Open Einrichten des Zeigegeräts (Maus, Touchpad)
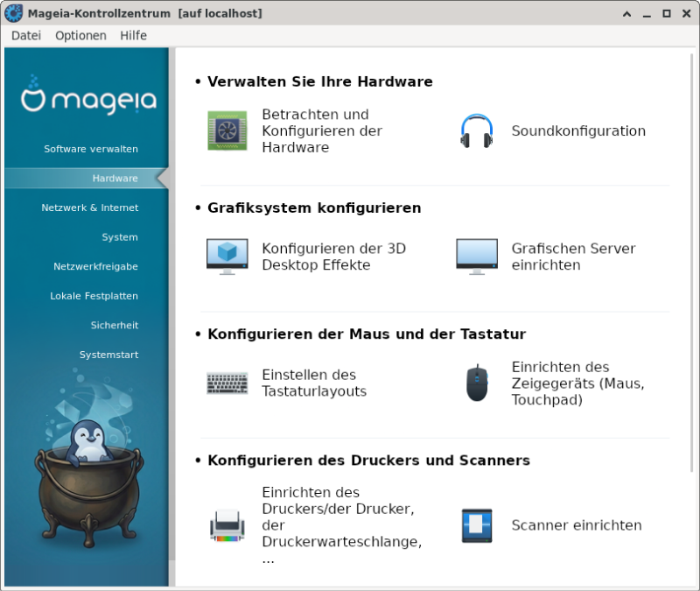Image resolution: width=700 pixels, height=591 pixels. (577, 383)
